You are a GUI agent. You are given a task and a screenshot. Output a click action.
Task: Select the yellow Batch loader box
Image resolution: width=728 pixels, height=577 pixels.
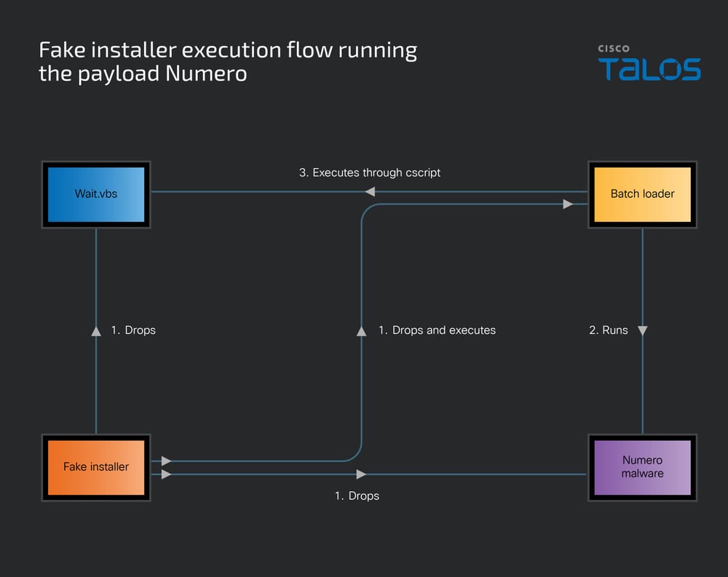click(x=643, y=194)
